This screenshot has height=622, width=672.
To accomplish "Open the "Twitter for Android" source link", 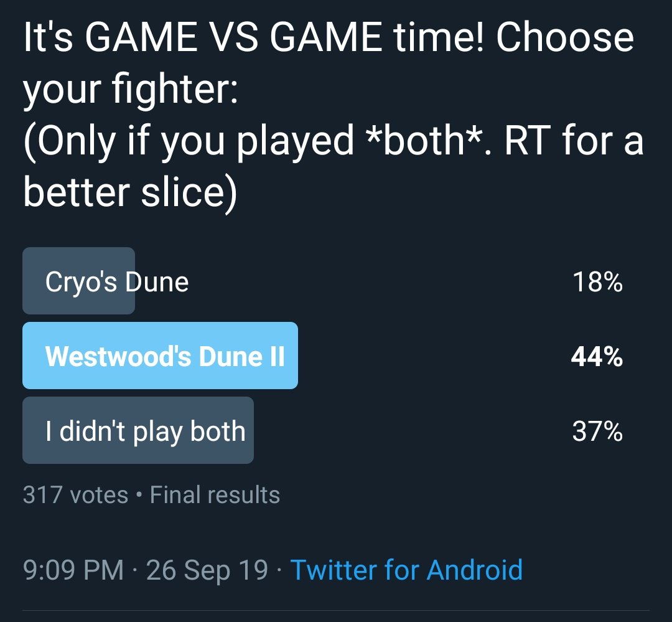I will click(x=406, y=570).
